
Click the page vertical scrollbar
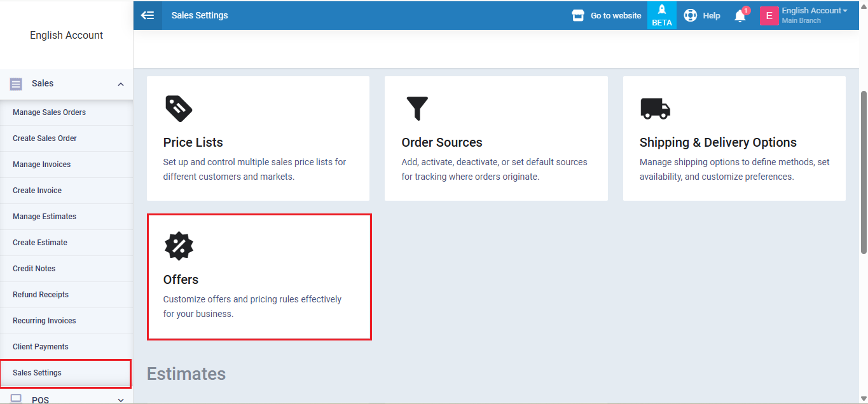point(863,172)
